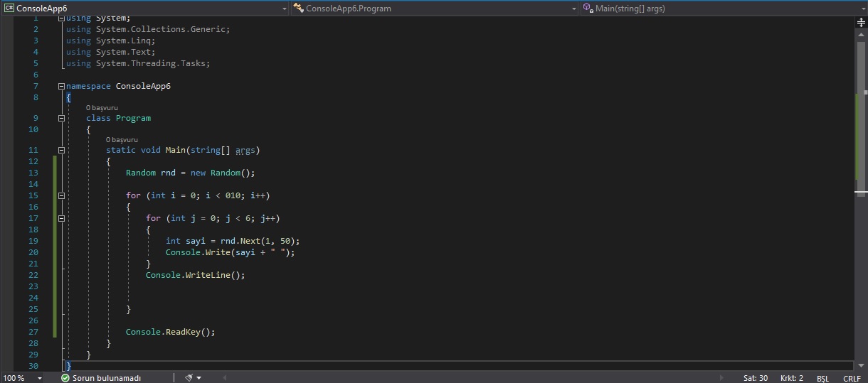Click the 'BŞL' indicator in status bar
Viewport: 868px width, 383px height.
[822, 378]
